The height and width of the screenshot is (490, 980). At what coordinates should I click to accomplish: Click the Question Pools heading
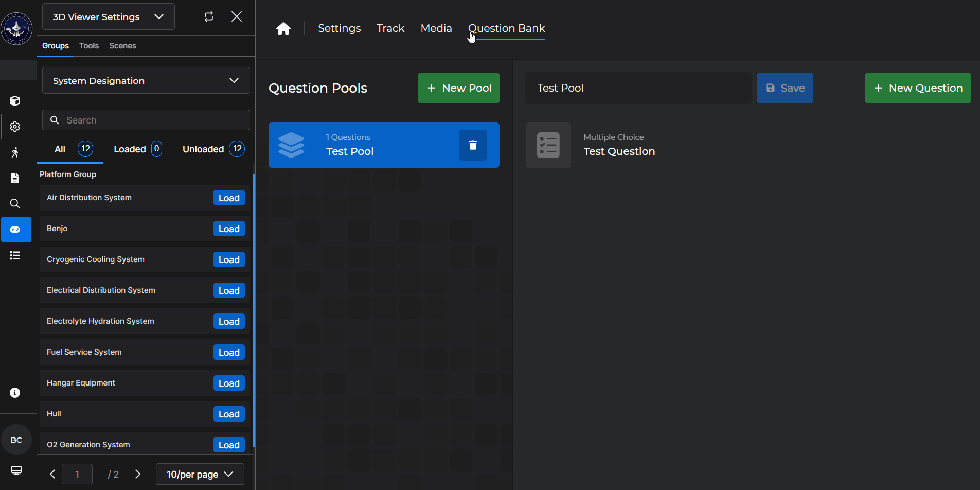(x=318, y=88)
